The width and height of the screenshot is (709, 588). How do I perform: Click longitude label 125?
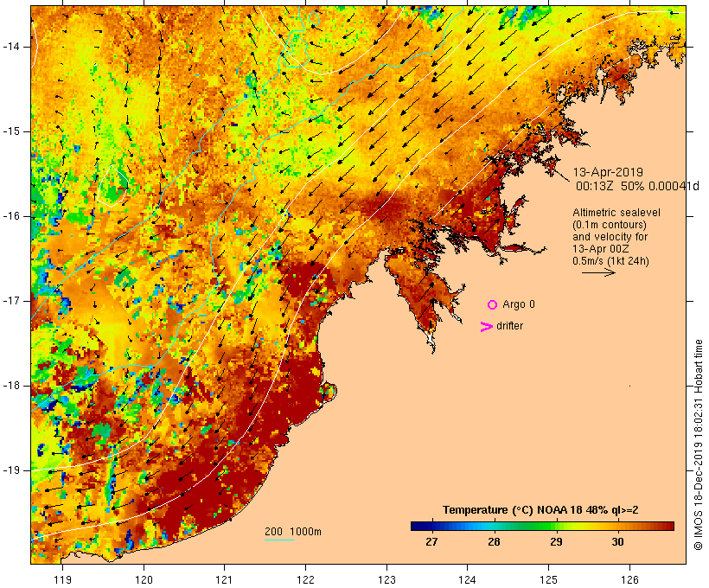549,579
